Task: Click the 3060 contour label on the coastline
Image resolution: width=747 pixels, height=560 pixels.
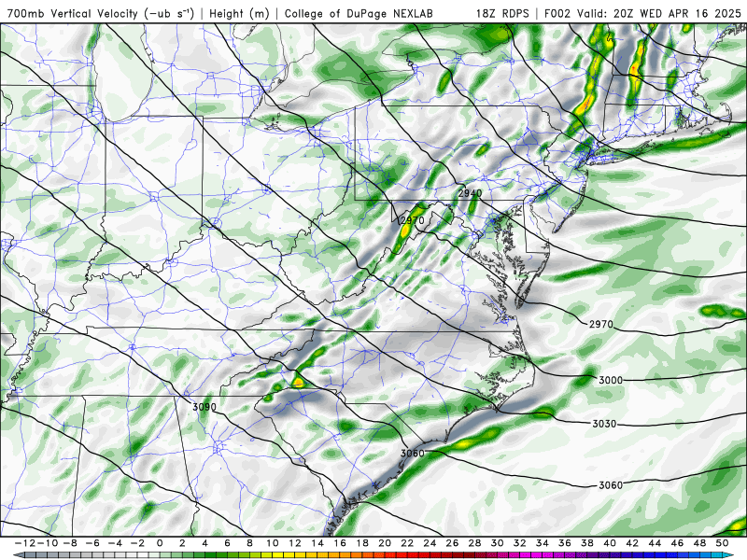Action: 412,453
